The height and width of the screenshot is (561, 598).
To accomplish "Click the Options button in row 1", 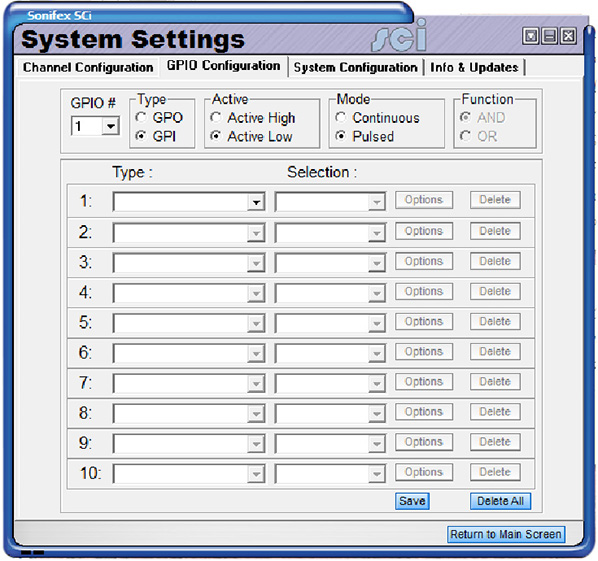I will tap(424, 200).
